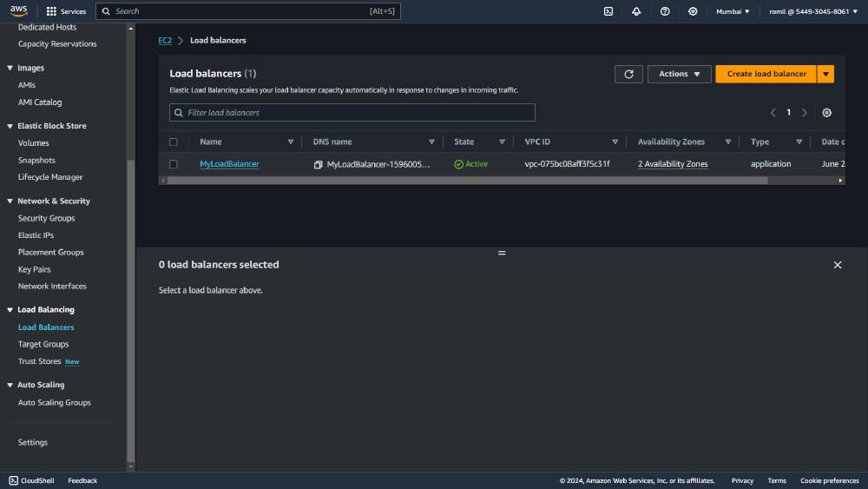Open Privacy link in footer
868x489 pixels.
[x=742, y=480]
